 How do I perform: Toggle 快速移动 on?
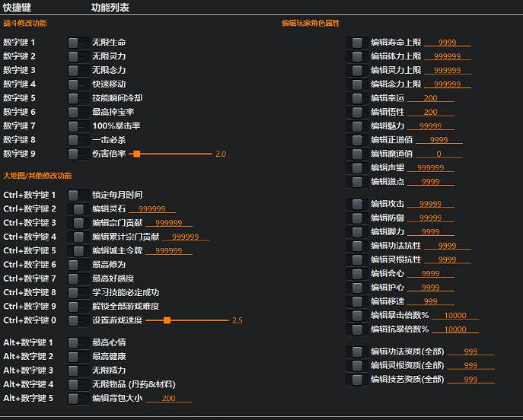click(x=78, y=84)
